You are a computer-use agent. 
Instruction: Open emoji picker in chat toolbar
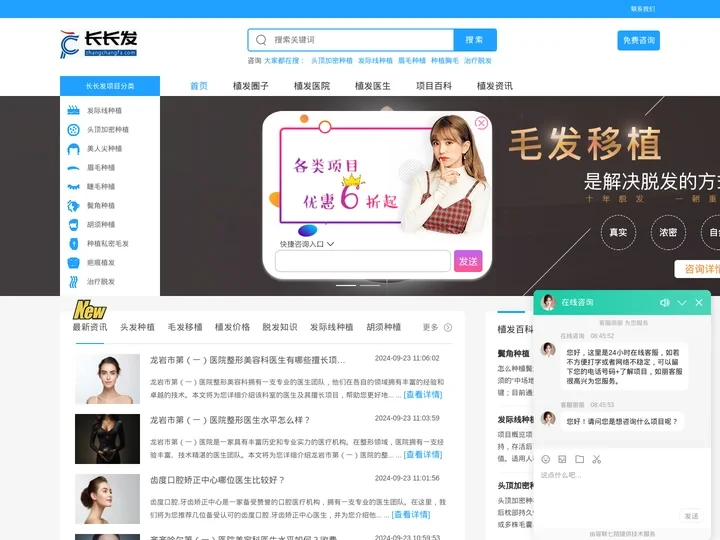546,459
